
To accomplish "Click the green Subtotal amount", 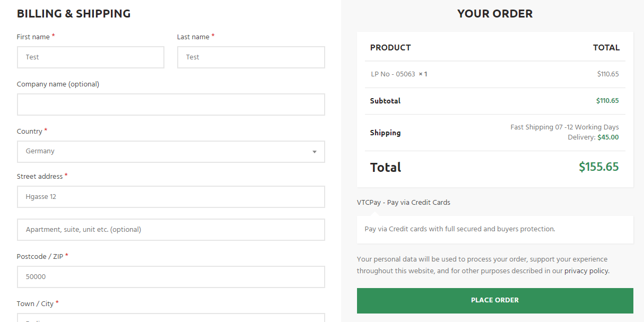I will (607, 101).
